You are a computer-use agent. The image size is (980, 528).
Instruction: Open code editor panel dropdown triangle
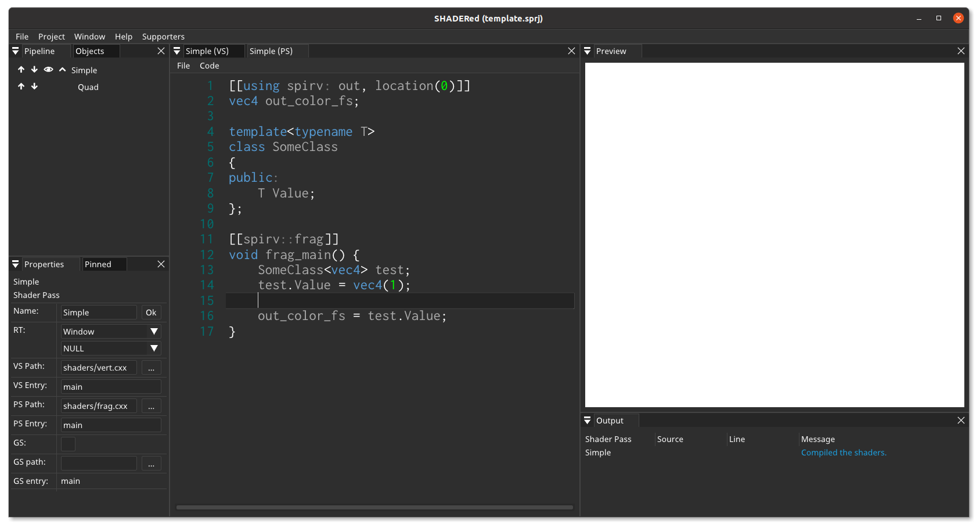point(177,51)
